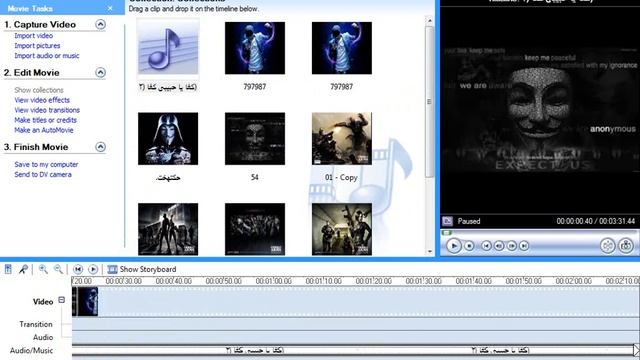Open the Import video link
Image resolution: width=640 pixels, height=360 pixels.
tap(33, 36)
